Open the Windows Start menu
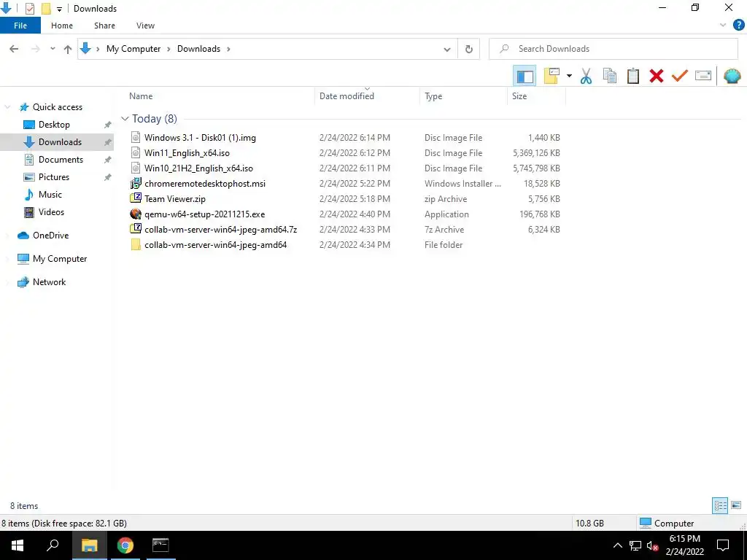This screenshot has height=560, width=747. 18,545
